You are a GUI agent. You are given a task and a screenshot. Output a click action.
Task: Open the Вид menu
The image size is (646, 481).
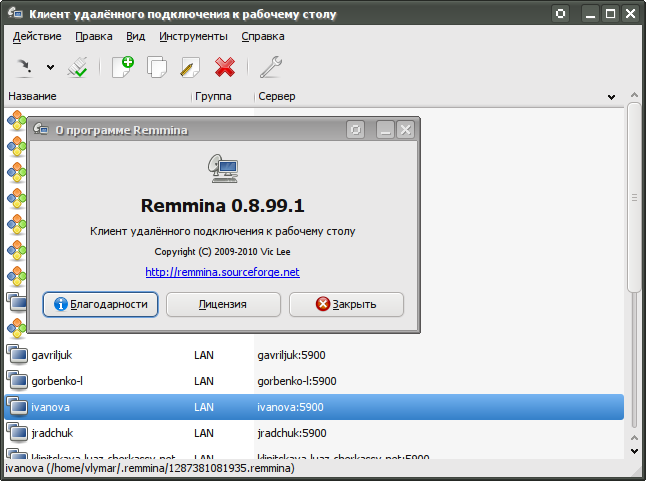pyautogui.click(x=136, y=37)
